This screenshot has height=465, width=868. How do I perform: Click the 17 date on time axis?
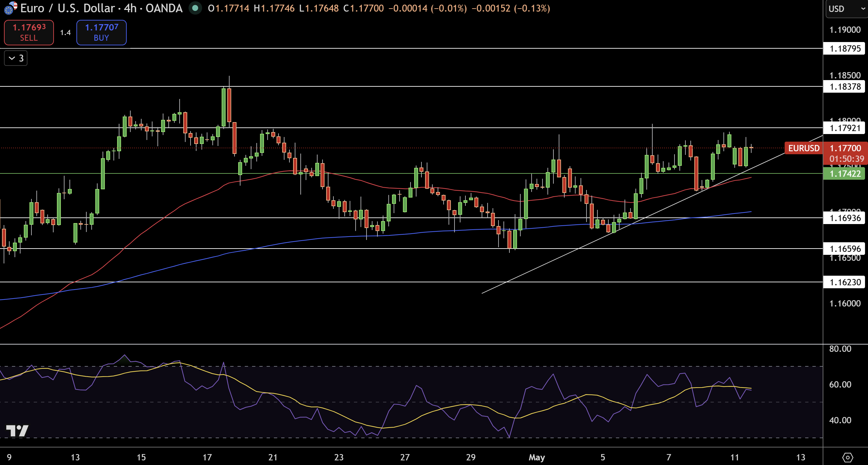[207, 458]
